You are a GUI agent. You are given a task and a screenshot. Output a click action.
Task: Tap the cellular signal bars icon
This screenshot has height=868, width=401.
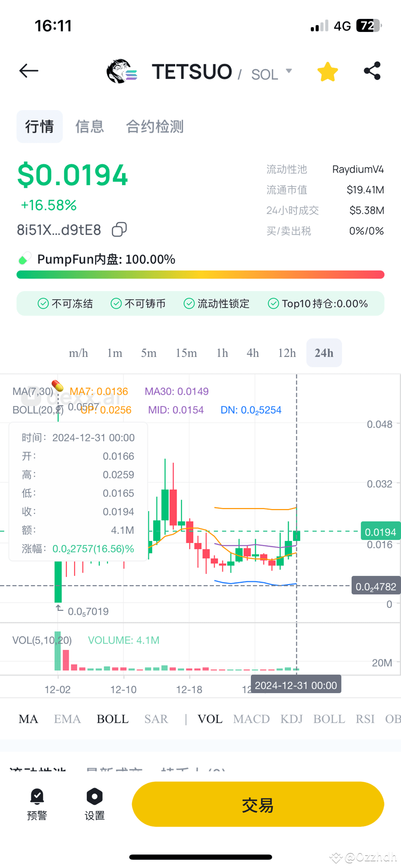[319, 26]
